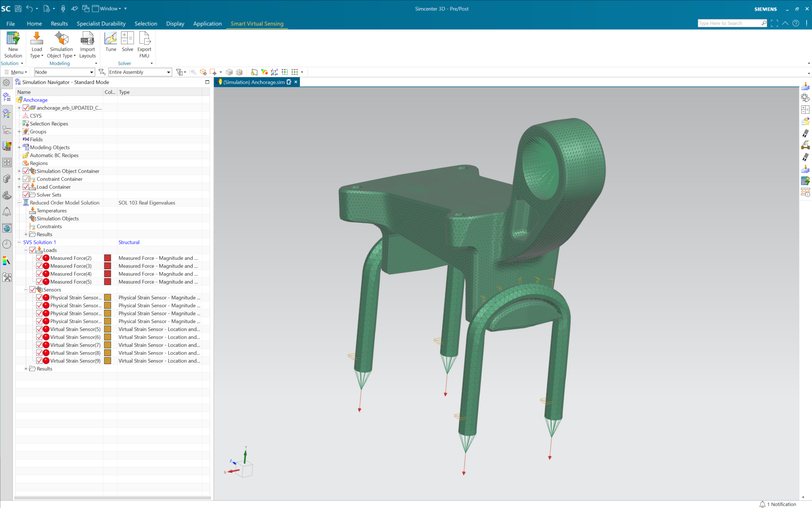812x508 pixels.
Task: Open the File menu
Action: (x=10, y=24)
